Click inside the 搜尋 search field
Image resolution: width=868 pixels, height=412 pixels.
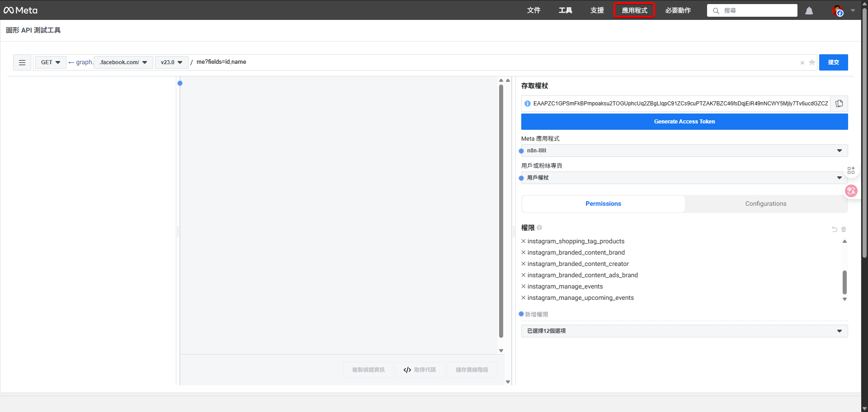coord(752,10)
